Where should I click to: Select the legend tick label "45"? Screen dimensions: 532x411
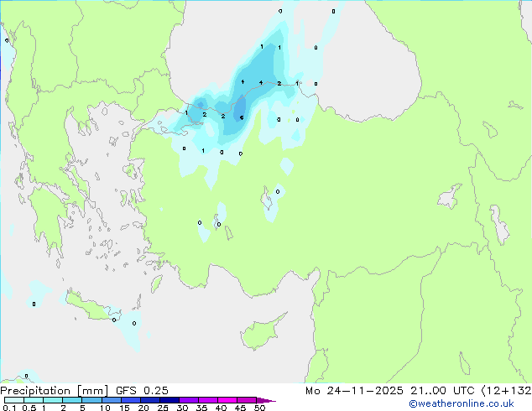(x=240, y=408)
